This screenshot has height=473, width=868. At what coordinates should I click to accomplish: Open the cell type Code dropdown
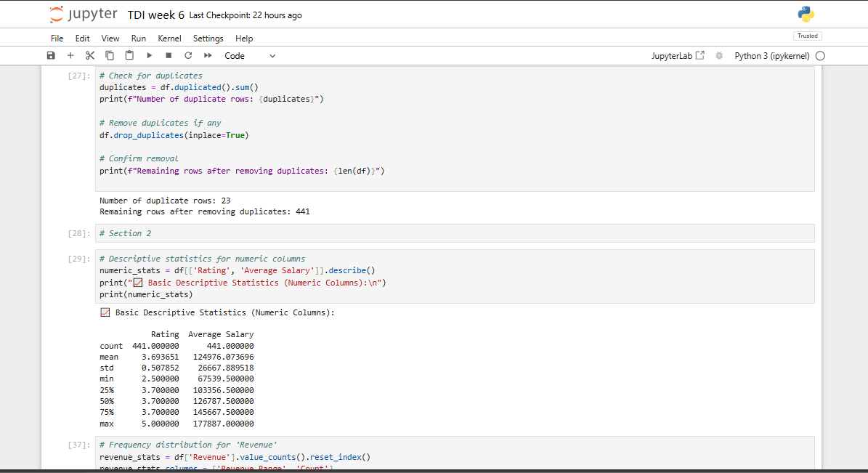(250, 56)
